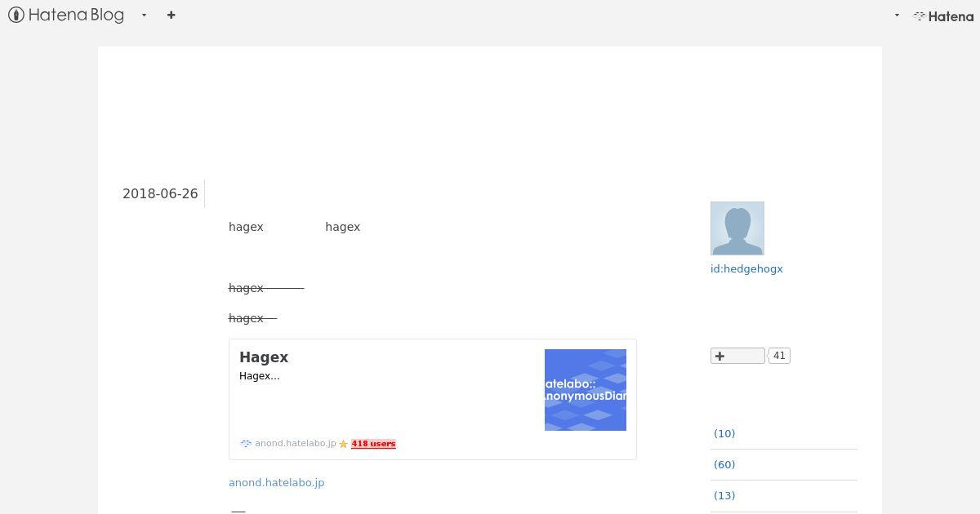980x514 pixels.
Task: Open the Hatena Blog logo link
Action: tap(66, 15)
